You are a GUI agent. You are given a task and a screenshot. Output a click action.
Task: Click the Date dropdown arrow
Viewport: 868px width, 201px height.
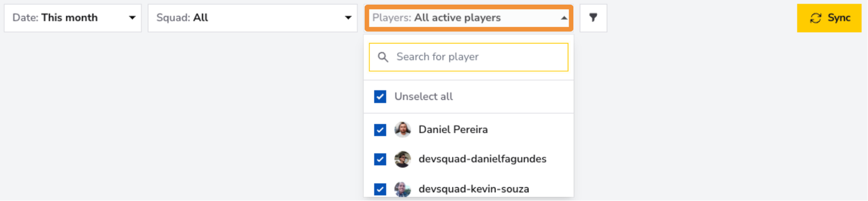(x=132, y=18)
